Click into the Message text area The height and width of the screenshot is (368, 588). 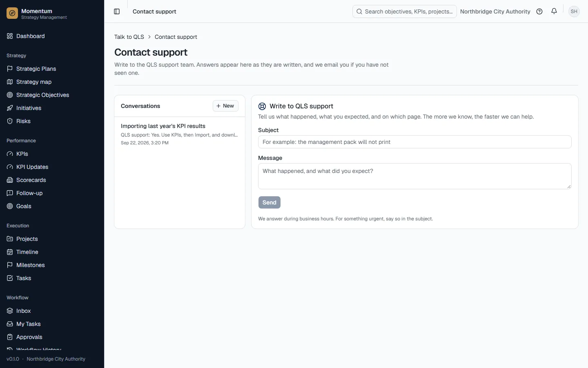coord(414,176)
